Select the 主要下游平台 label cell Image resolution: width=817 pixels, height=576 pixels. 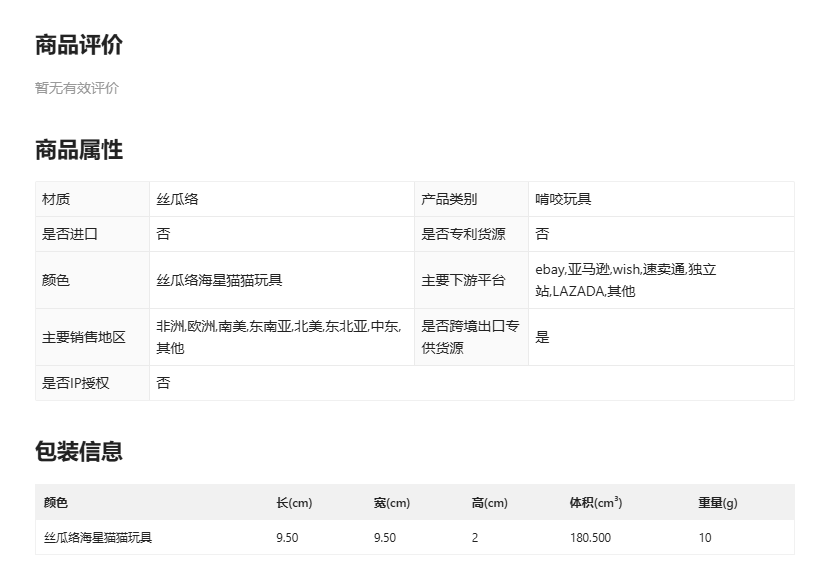point(463,280)
